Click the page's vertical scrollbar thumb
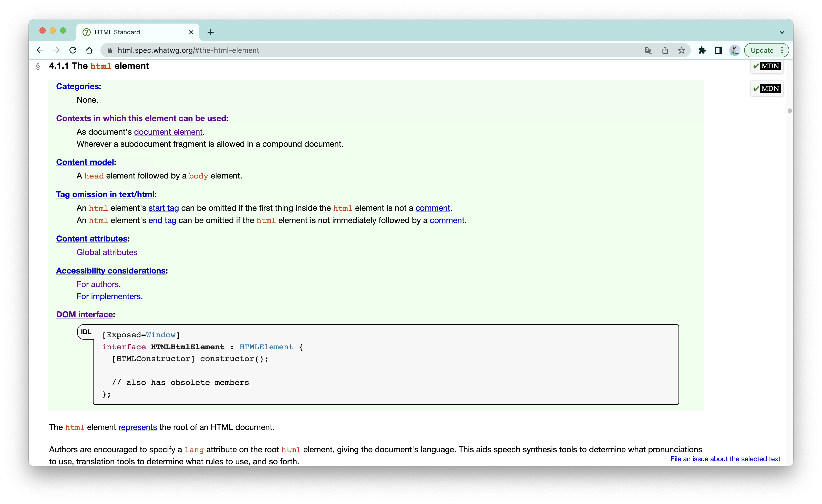The width and height of the screenshot is (822, 504). 789,111
